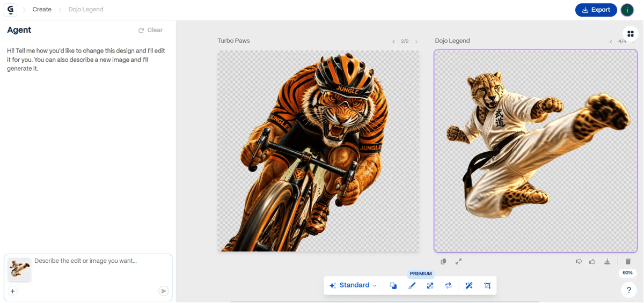Click the app logo icon at top left
The image size is (644, 303).
tap(10, 10)
